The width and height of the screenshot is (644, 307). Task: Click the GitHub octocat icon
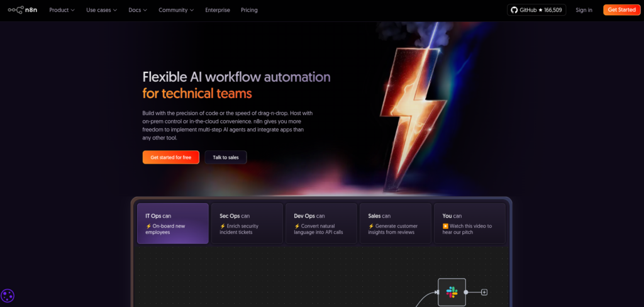(x=514, y=10)
